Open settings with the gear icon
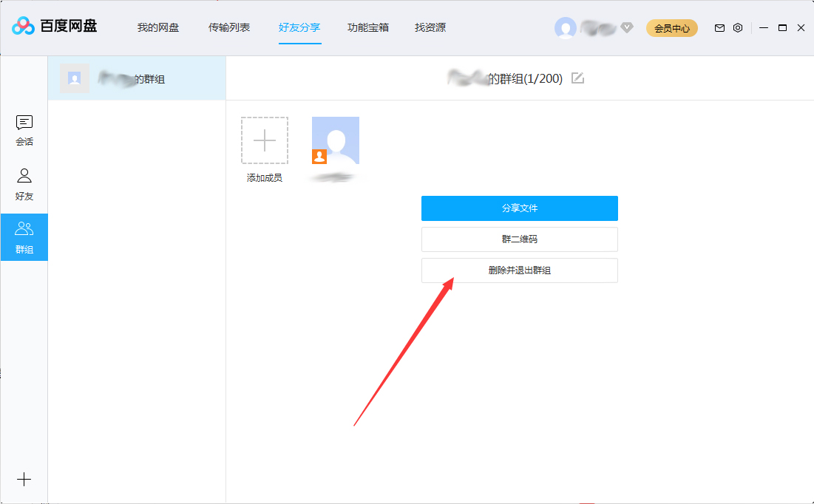Viewport: 814px width, 504px height. (738, 27)
